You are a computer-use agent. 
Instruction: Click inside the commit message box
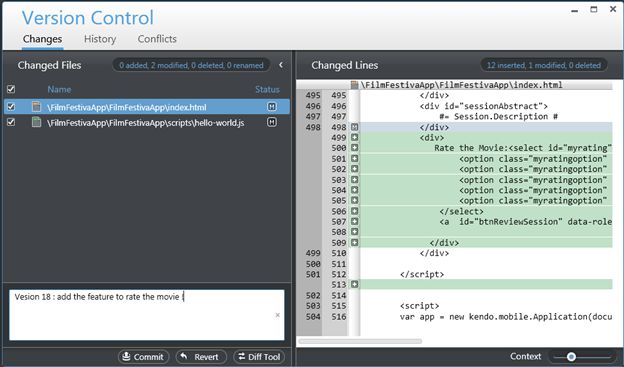(146, 315)
